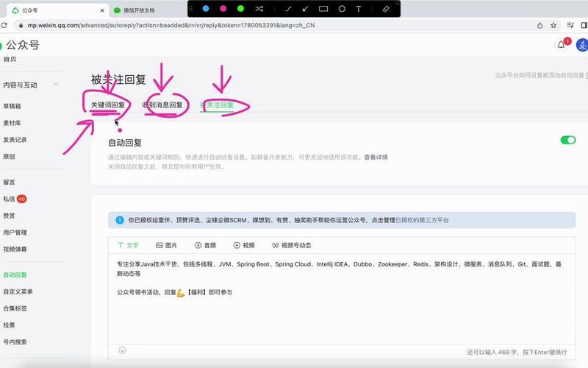Viewport: 588px width, 368px height.
Task: Bookmark this page with star icon
Action: (x=553, y=25)
